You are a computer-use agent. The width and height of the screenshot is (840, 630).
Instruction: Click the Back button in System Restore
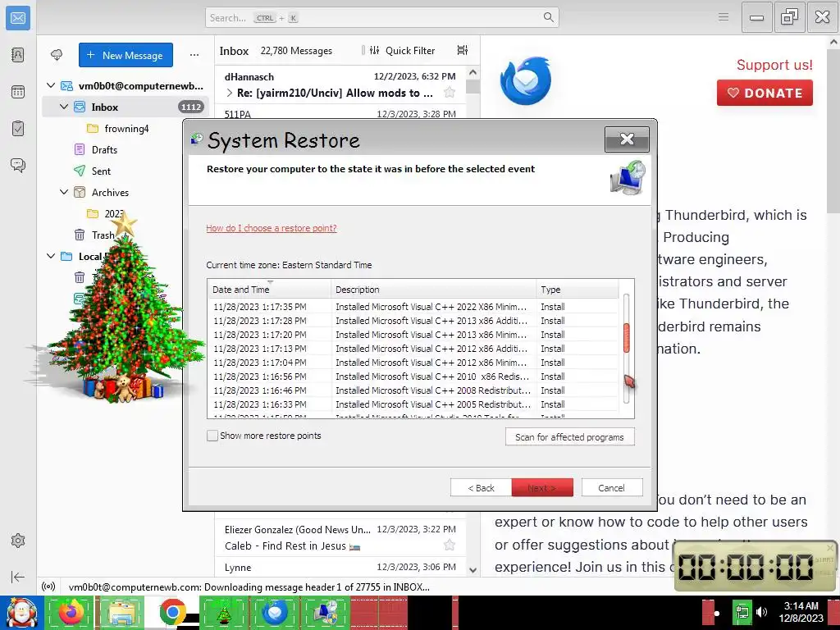pos(481,487)
